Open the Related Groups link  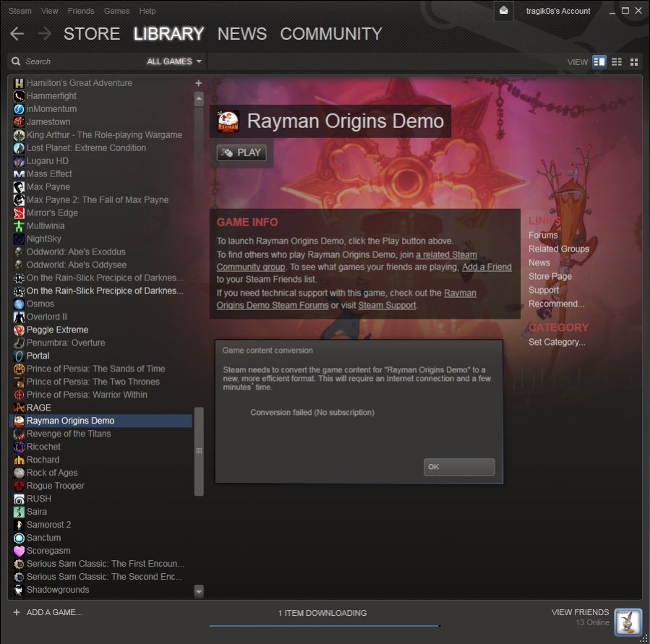tap(558, 249)
